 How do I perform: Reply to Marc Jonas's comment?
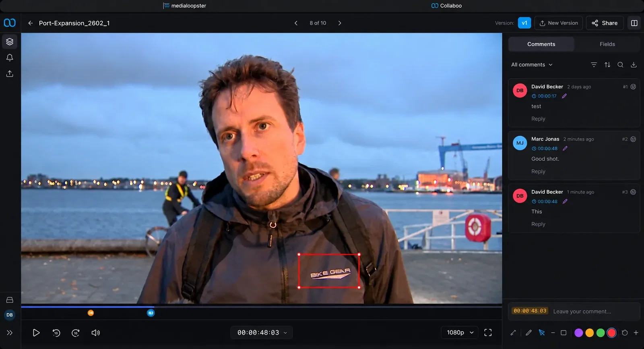click(x=538, y=171)
